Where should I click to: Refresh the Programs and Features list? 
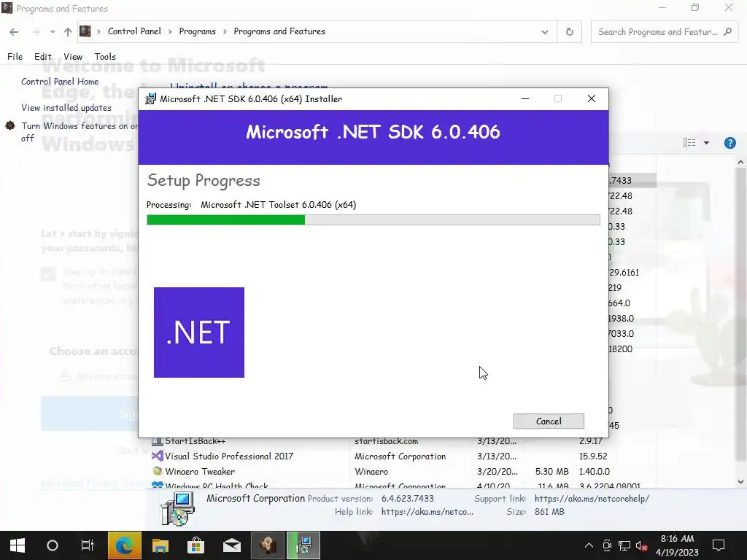click(569, 32)
